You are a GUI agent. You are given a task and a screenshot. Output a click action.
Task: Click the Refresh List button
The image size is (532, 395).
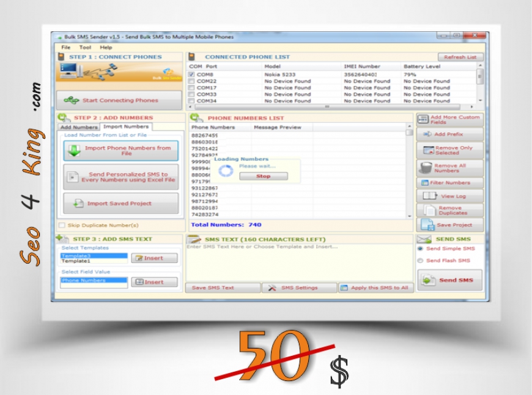point(460,57)
